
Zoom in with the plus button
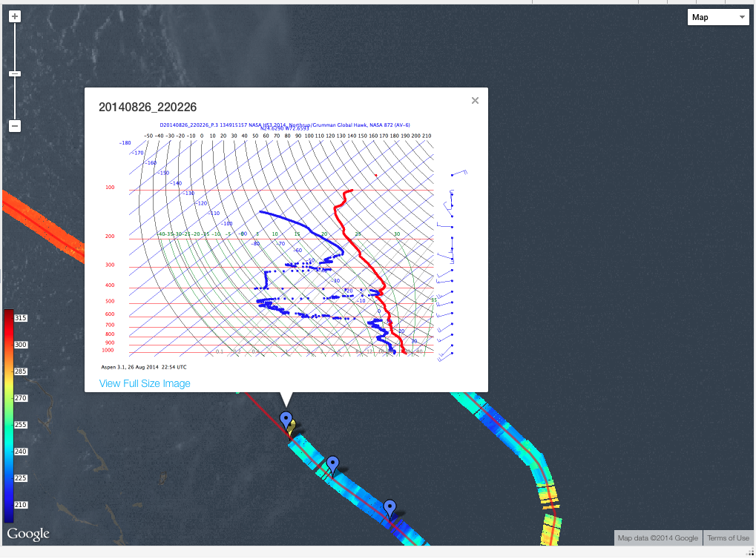click(x=15, y=16)
